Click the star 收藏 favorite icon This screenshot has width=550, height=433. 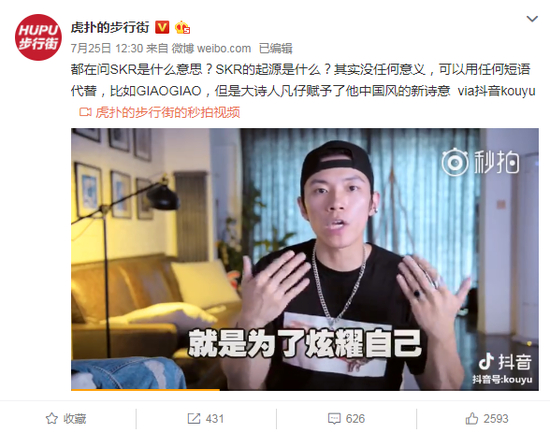52,418
